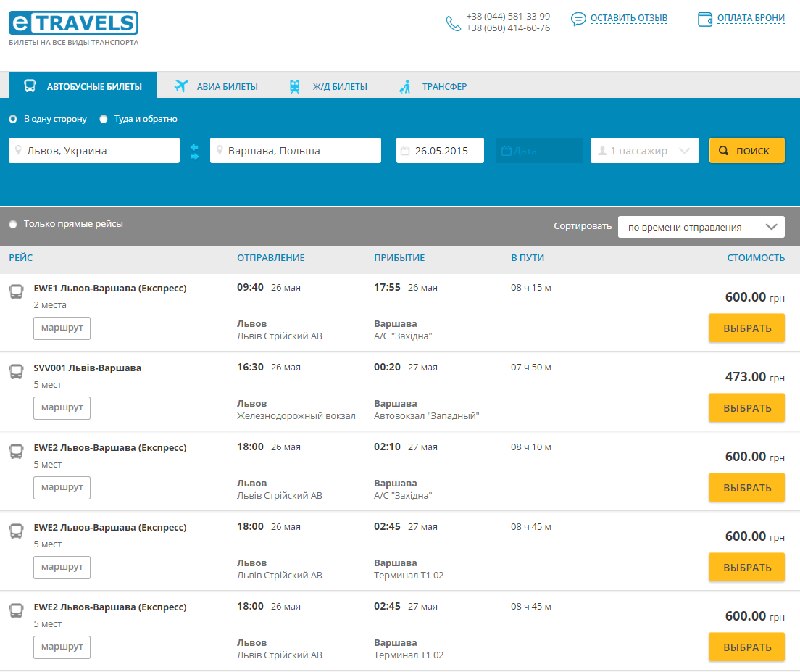Screen dimensions: 800x672
Task: Switch to Ж/Д БИЛЕТЫ tab
Action: (x=328, y=87)
